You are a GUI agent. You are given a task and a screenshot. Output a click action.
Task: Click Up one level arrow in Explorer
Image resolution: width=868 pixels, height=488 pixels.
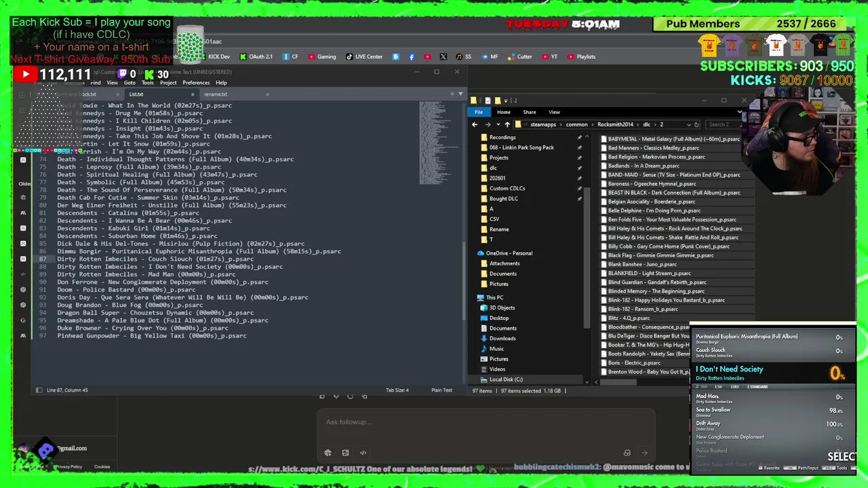507,125
